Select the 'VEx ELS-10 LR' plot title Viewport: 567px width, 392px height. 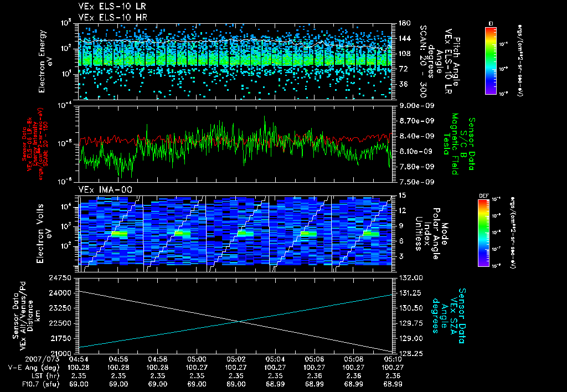(112, 7)
